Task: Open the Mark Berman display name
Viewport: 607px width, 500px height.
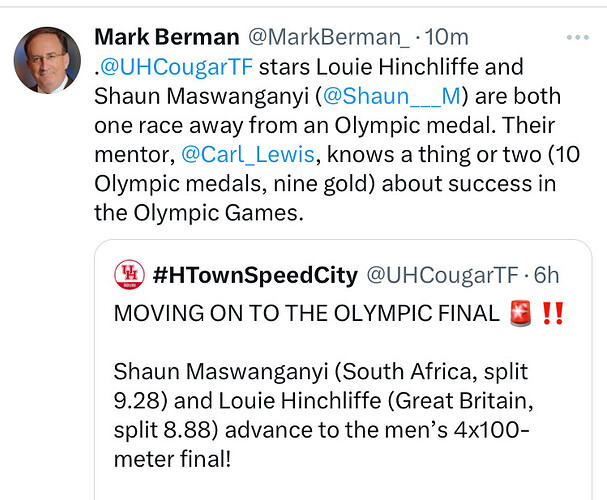Action: click(166, 37)
